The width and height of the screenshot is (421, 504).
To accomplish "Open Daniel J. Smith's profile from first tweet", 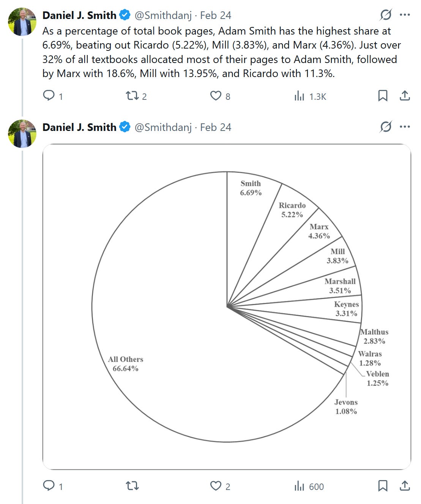I will [x=79, y=15].
